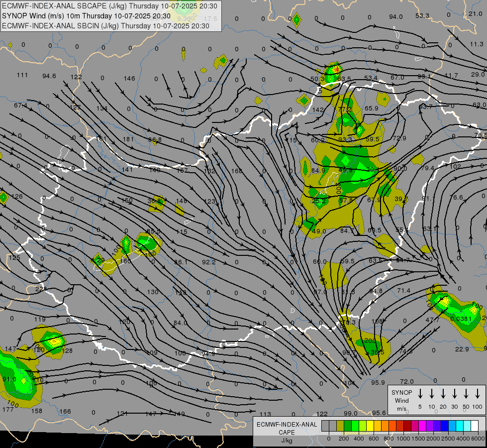Select the SBCAPE title line in header box
487x448 pixels.
point(109,6)
